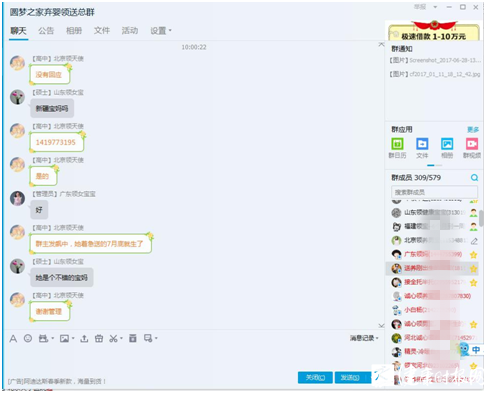Image resolution: width=486 pixels, height=393 pixels.
Task: Open the emoji smiley picker
Action: pyautogui.click(x=28, y=338)
